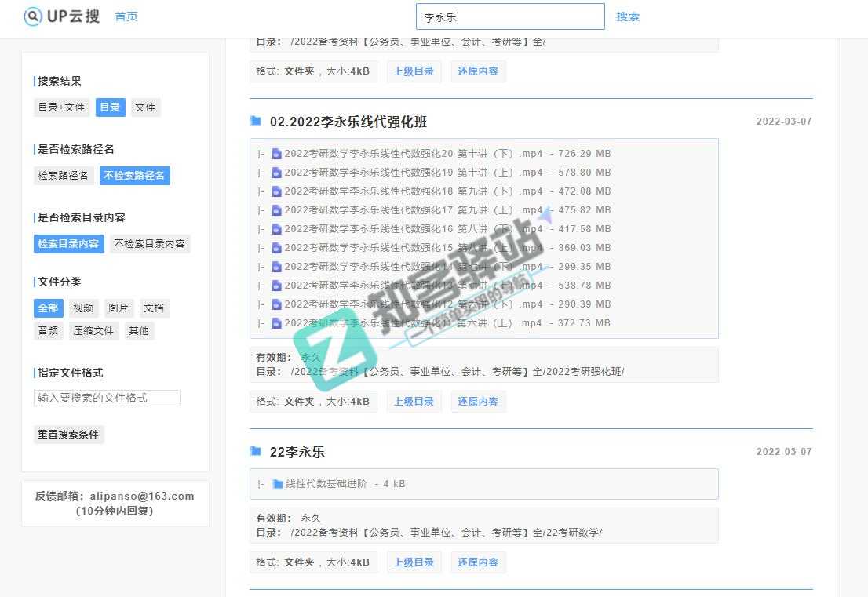The height and width of the screenshot is (597, 868).
Task: Select the 文件 only result filter
Action: coord(145,107)
